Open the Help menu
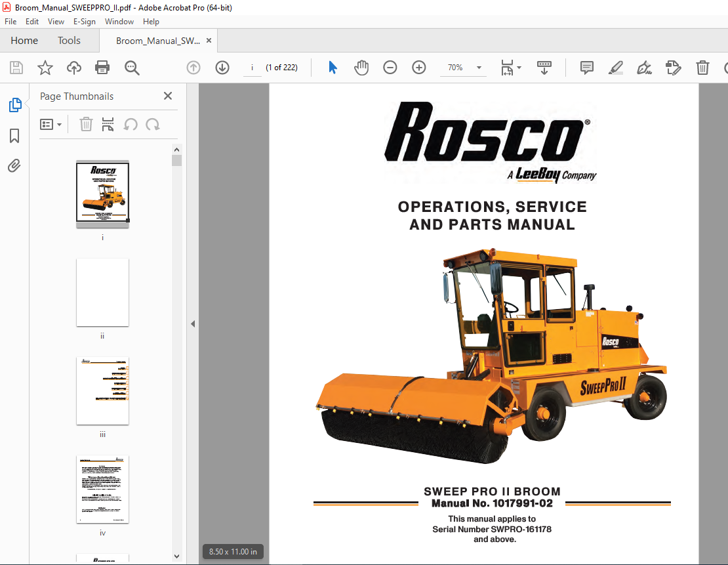 point(151,22)
